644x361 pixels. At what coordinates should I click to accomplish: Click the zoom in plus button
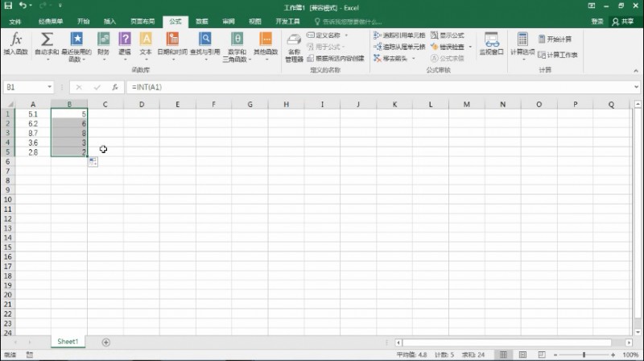613,355
